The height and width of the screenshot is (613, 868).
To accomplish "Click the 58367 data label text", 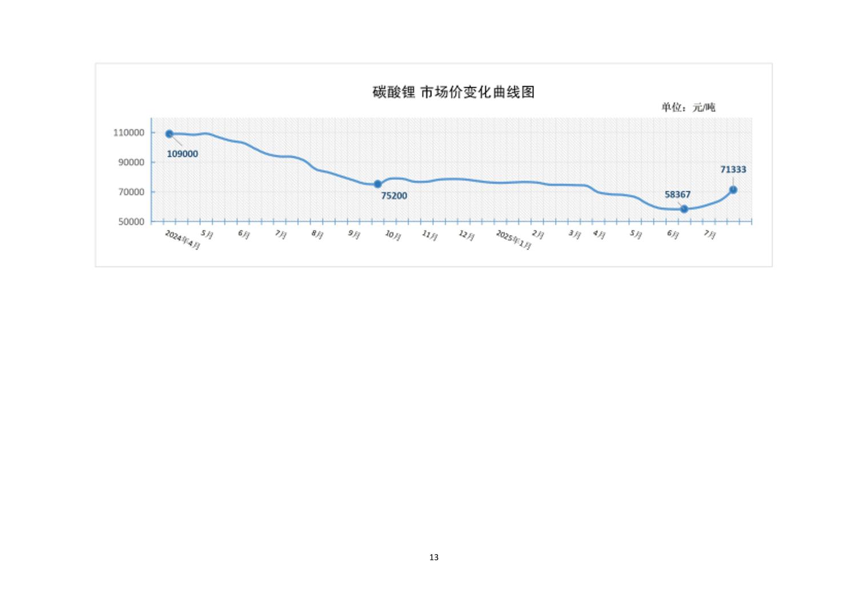I will (x=677, y=195).
